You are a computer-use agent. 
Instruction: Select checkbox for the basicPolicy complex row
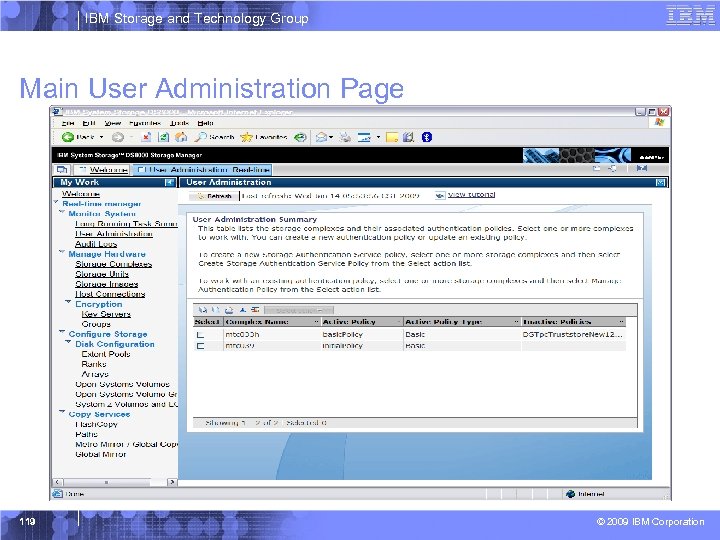click(200, 335)
